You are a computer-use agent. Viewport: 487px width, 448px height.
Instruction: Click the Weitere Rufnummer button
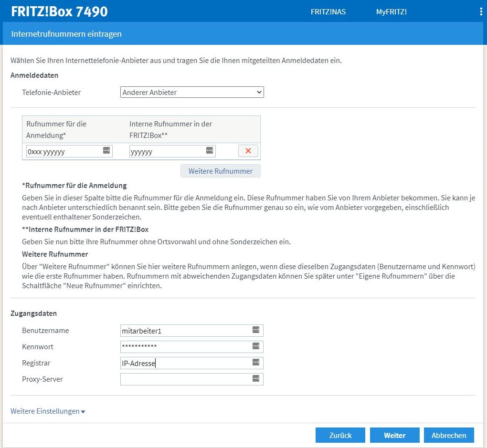click(x=220, y=171)
